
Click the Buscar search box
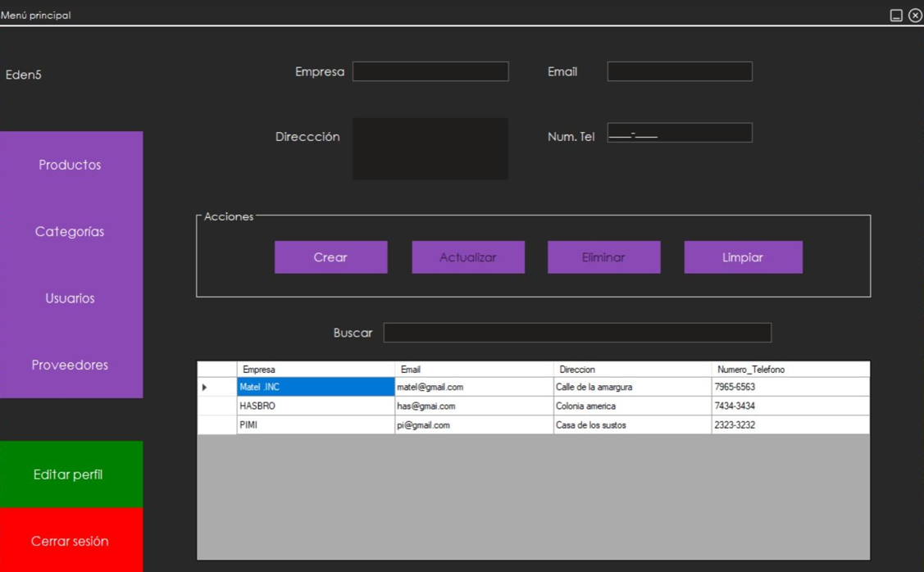point(577,333)
